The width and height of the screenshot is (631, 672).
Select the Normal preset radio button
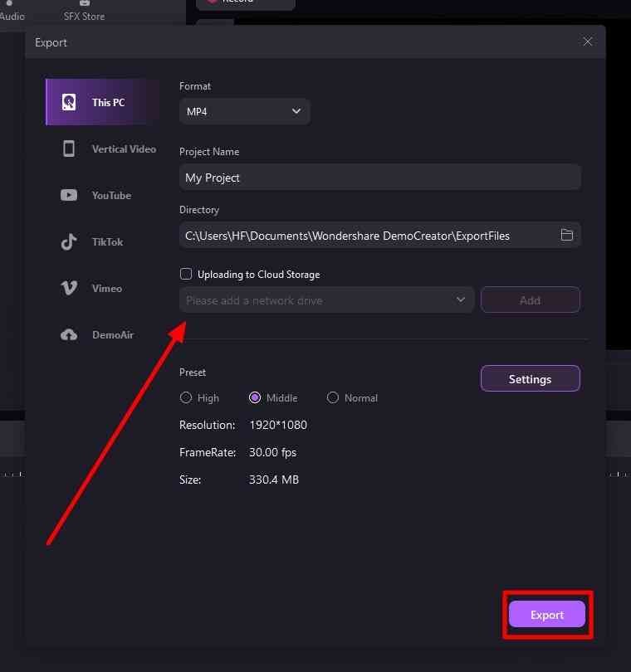333,397
